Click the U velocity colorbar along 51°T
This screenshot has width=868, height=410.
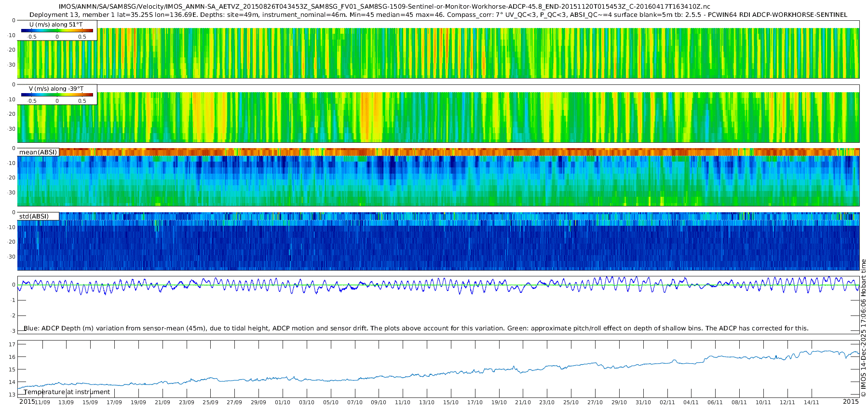tap(57, 31)
